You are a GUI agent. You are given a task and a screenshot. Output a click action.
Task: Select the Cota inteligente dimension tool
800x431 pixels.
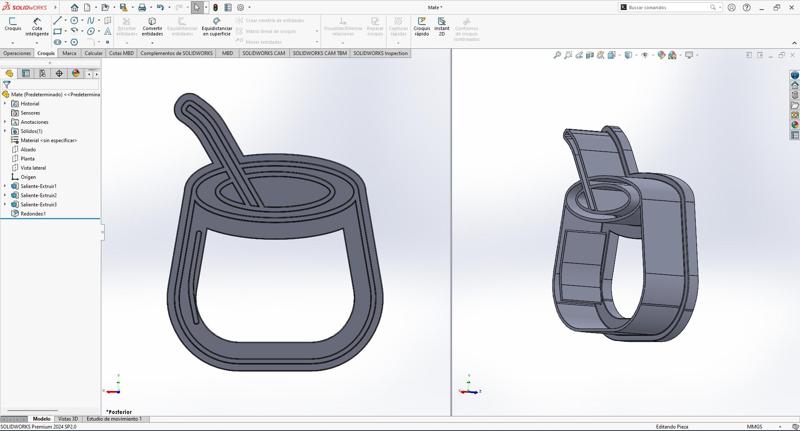click(37, 25)
